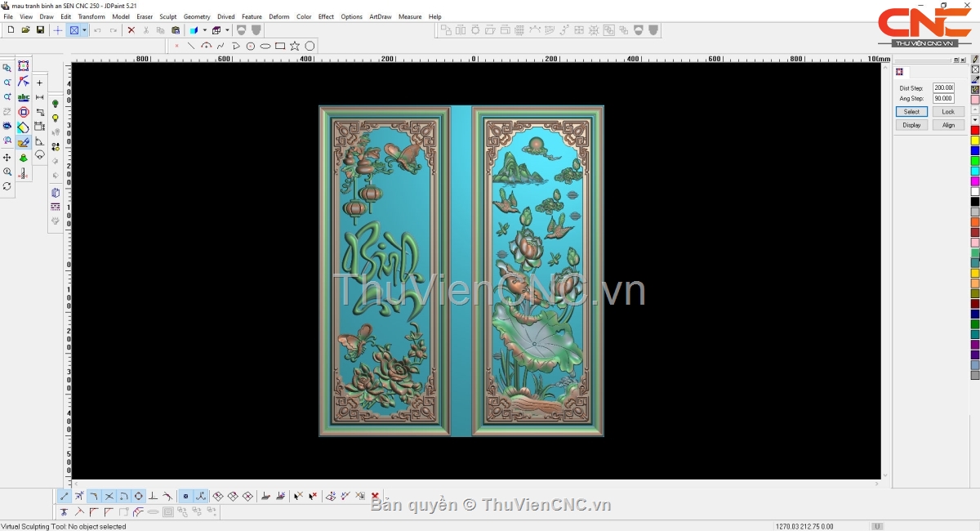Click the pan move arrows tool
This screenshot has height=531, width=980.
coord(7,157)
